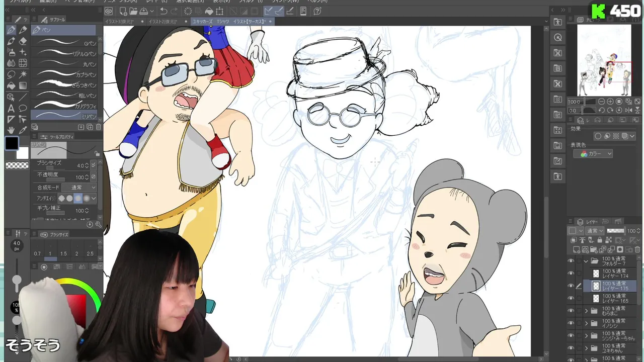Expand the ユキちゃん folder
Viewport: 644px width, 362px height.
tap(586, 348)
